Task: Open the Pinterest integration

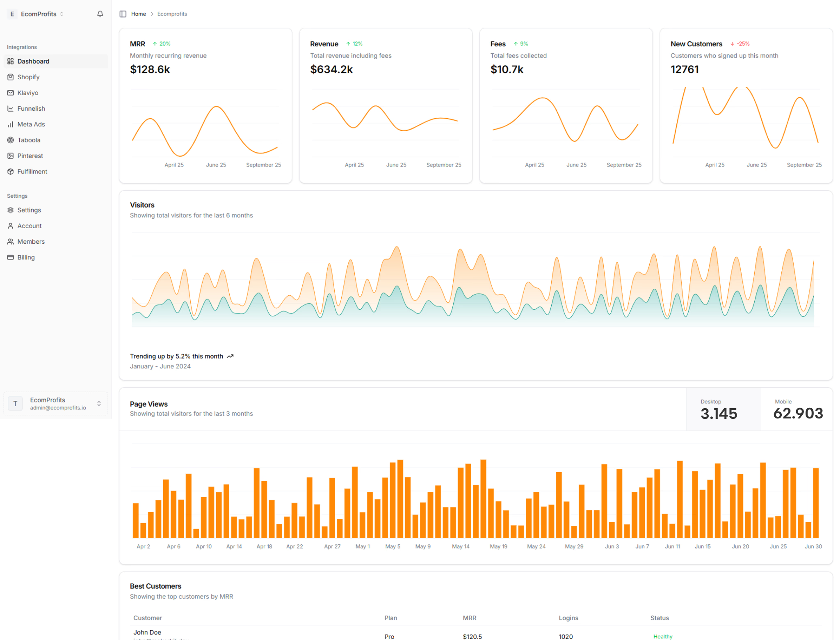Action: pos(30,155)
